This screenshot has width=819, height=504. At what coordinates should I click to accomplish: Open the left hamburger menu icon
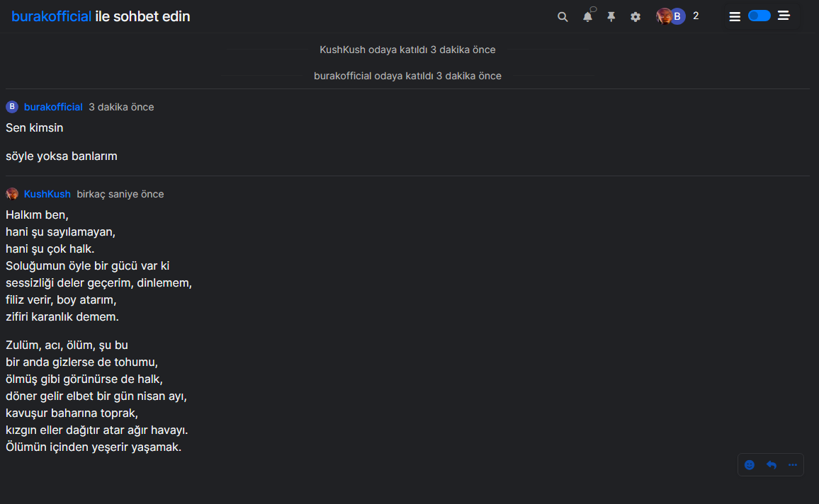(x=735, y=16)
